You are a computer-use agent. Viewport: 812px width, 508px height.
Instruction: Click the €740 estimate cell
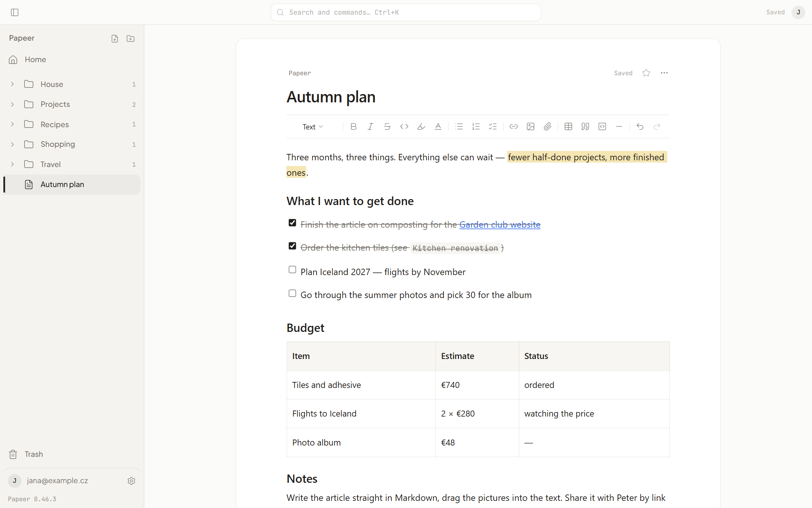[x=477, y=385]
